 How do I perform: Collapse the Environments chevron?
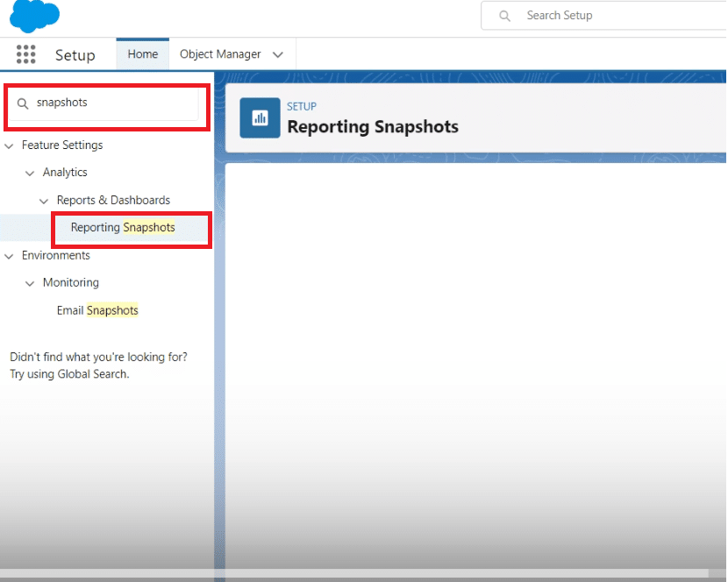9,256
